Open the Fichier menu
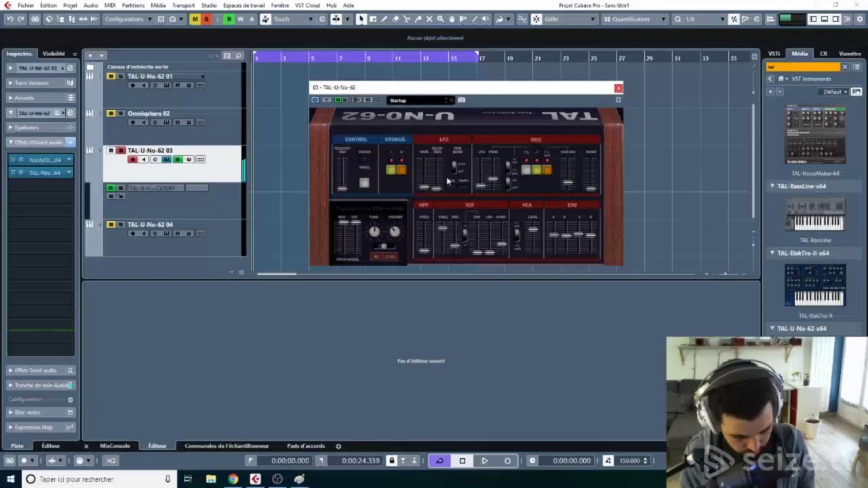The image size is (868, 488). coord(26,5)
